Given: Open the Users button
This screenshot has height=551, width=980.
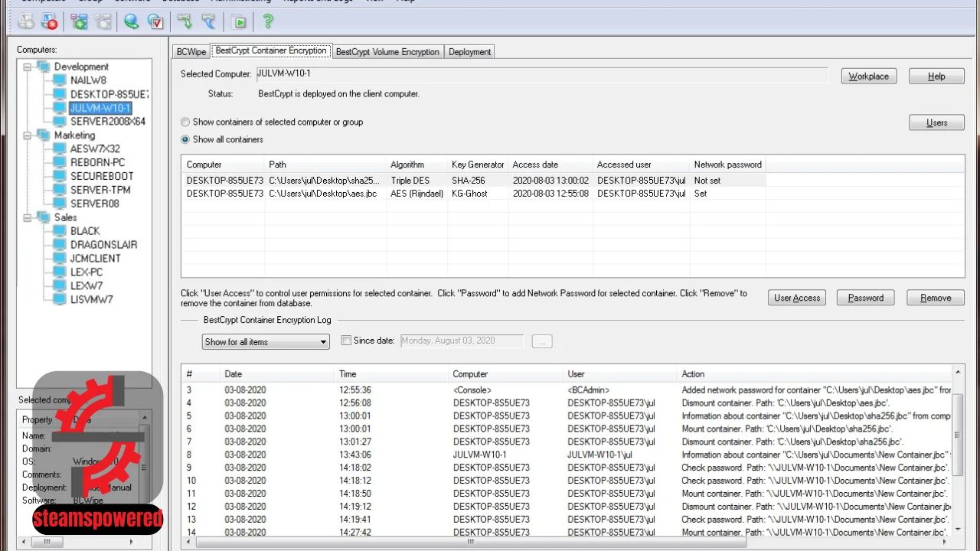Looking at the screenshot, I should click(x=936, y=122).
